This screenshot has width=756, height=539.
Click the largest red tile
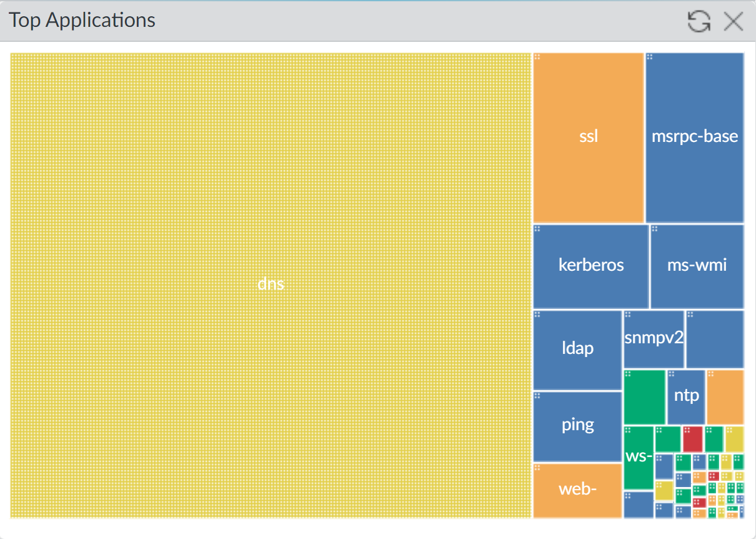click(692, 439)
